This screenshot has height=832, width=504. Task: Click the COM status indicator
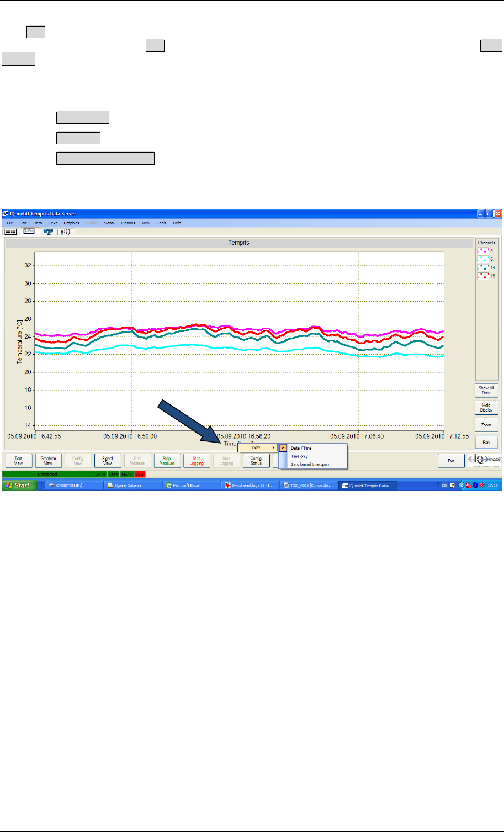pyautogui.click(x=113, y=474)
